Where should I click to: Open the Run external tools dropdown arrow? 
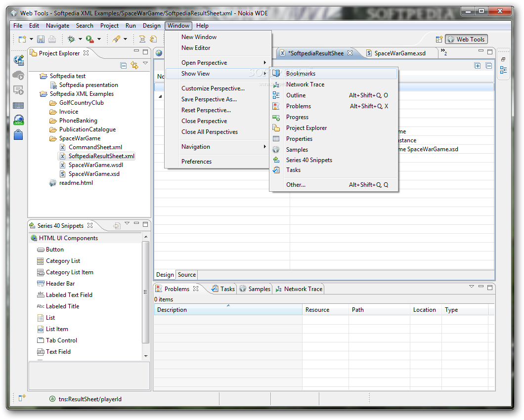pyautogui.click(x=99, y=39)
